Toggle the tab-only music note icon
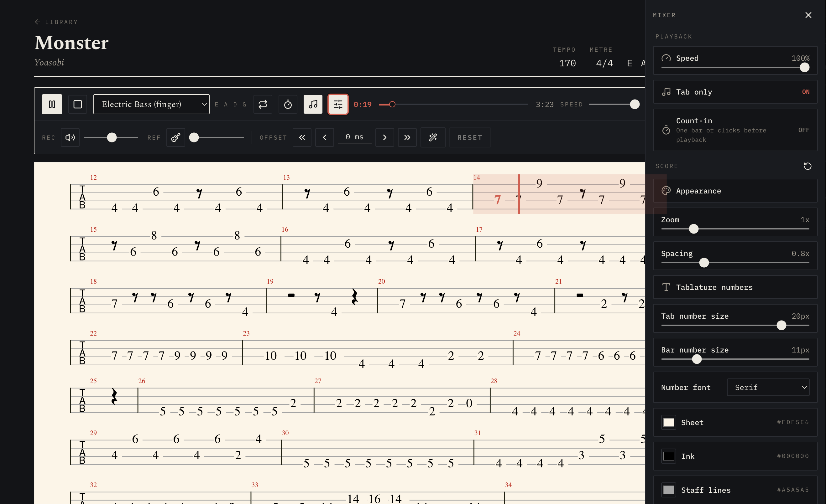 coord(313,104)
